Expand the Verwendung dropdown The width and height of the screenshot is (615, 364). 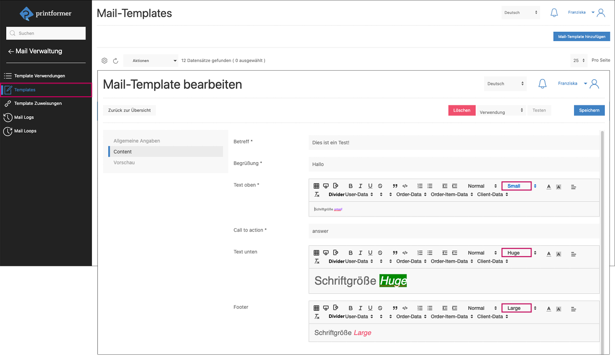(x=502, y=111)
